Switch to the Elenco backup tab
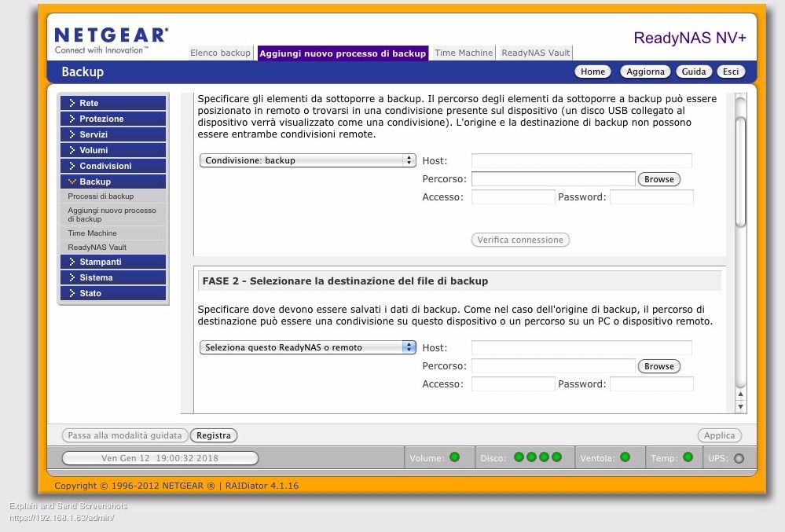This screenshot has width=785, height=532. [220, 53]
